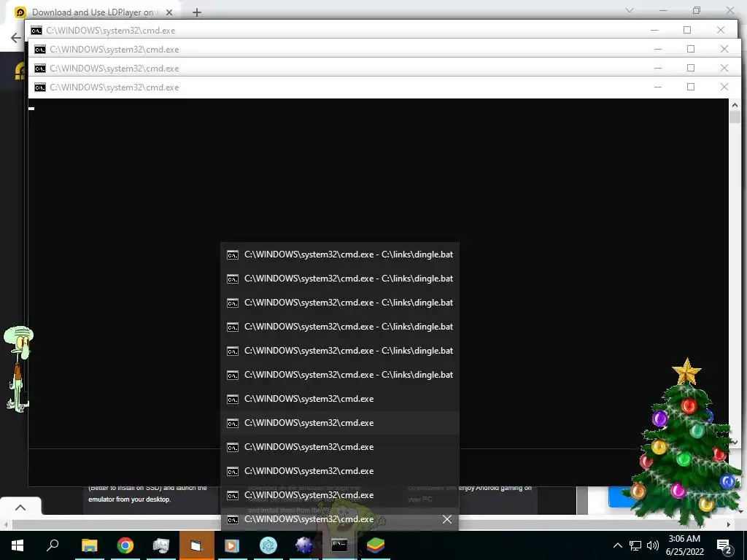This screenshot has width=747, height=560.
Task: Select the highlighted cmd.exe entry in window list
Action: [340, 423]
